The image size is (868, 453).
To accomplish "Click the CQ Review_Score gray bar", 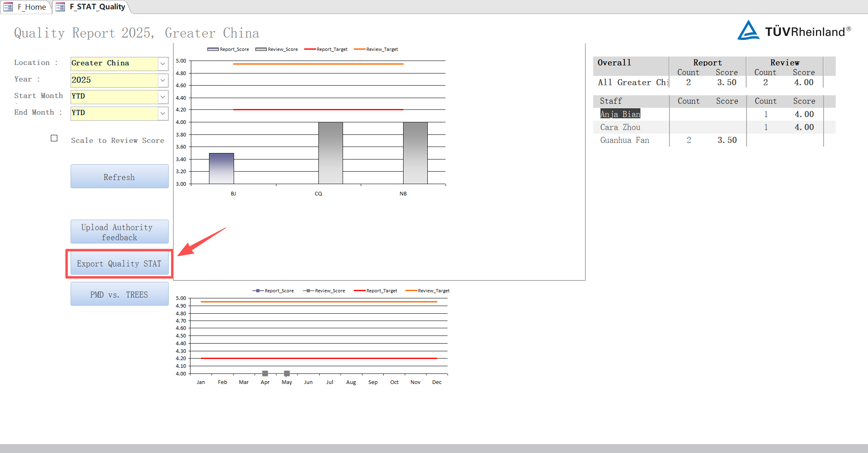I will (x=330, y=153).
